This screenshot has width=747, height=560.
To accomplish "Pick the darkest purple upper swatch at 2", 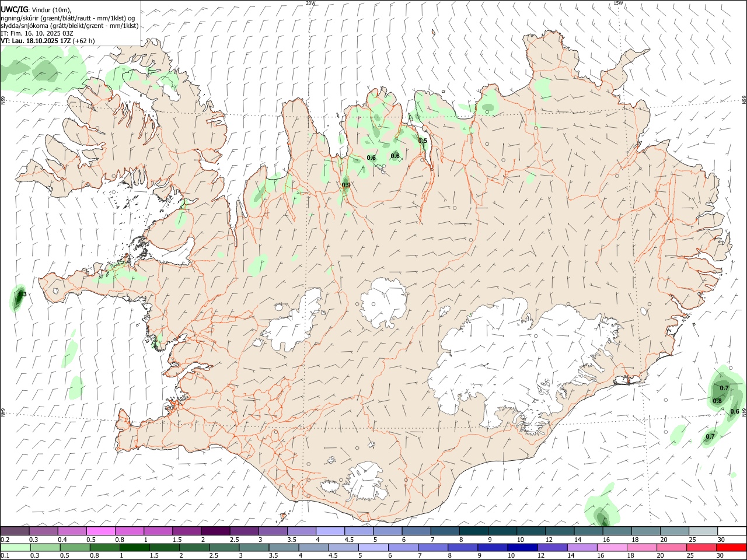I will pyautogui.click(x=215, y=531).
